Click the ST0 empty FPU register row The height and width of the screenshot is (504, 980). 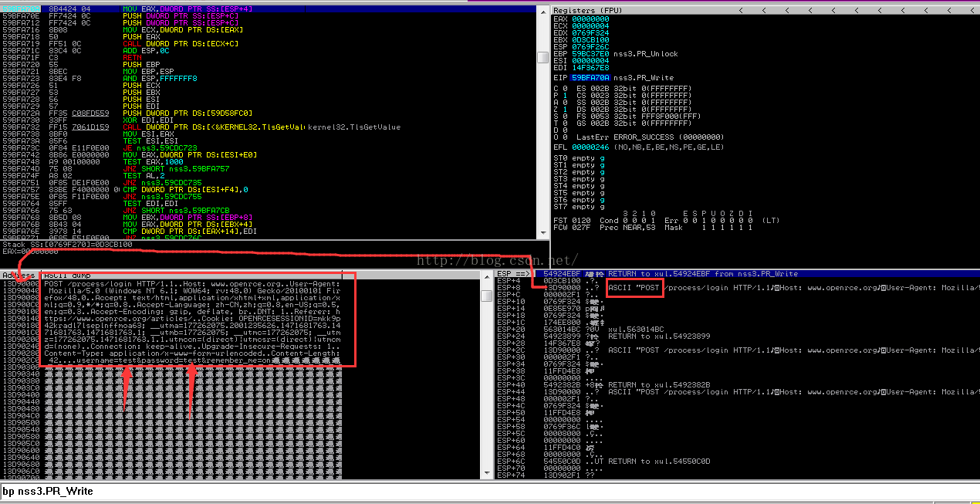pyautogui.click(x=580, y=157)
